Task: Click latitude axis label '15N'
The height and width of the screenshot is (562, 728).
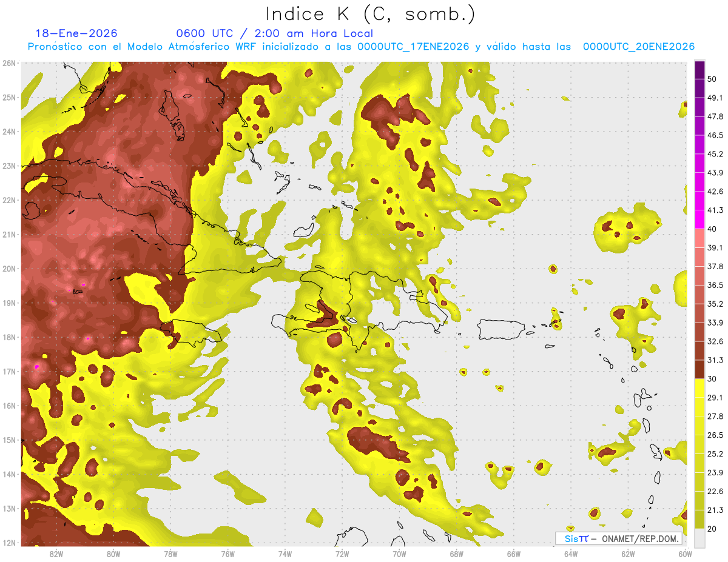Action: point(8,440)
